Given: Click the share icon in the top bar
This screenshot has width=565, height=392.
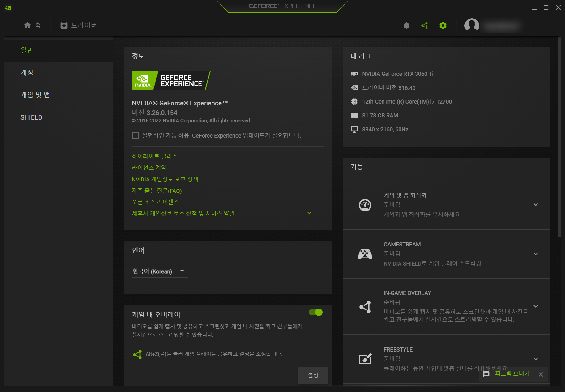Looking at the screenshot, I should [x=425, y=25].
